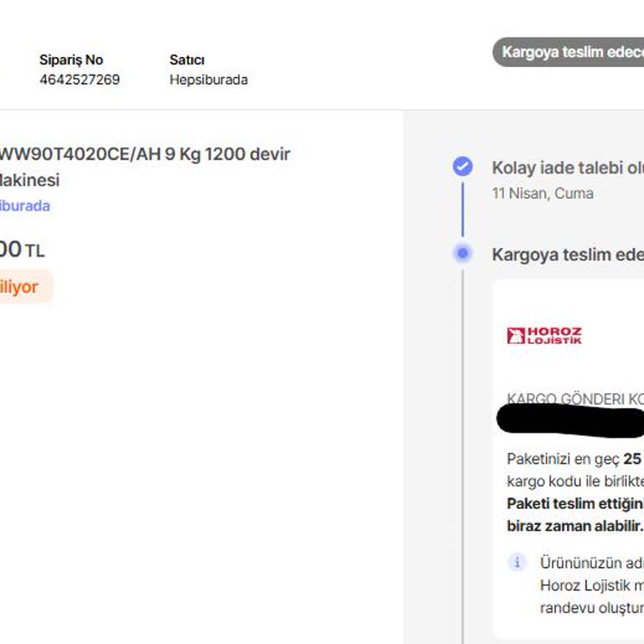
Task: Click the bold Paketi teslim ettiğin text line
Action: pos(575,503)
